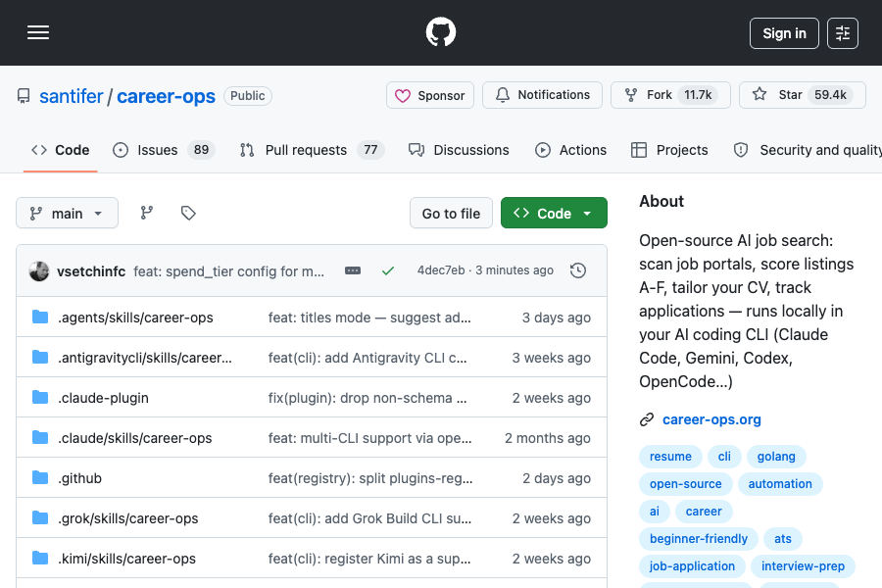Viewport: 882px width, 588px height.
Task: Open the Discussions tab
Action: pos(459,150)
